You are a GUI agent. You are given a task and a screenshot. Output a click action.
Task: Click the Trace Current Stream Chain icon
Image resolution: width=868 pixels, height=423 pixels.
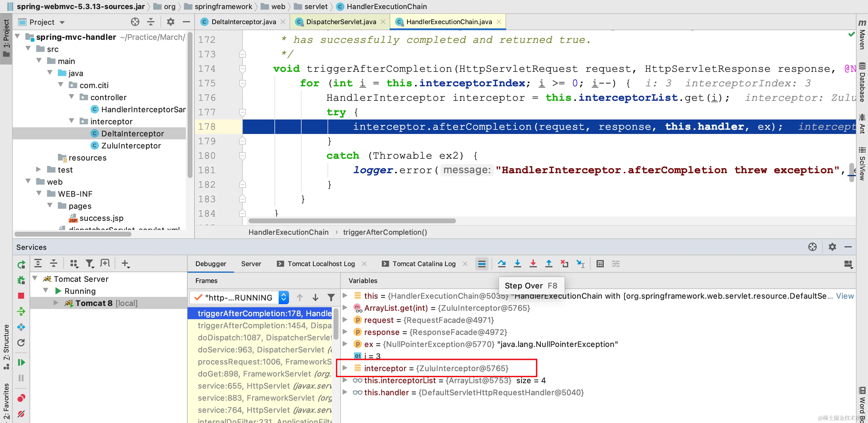(616, 264)
